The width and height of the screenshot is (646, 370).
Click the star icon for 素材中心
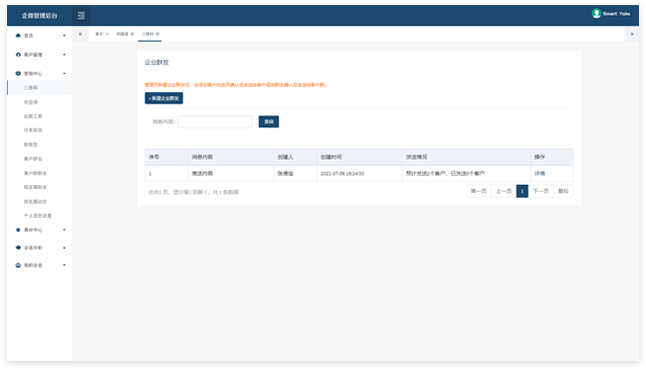point(18,229)
